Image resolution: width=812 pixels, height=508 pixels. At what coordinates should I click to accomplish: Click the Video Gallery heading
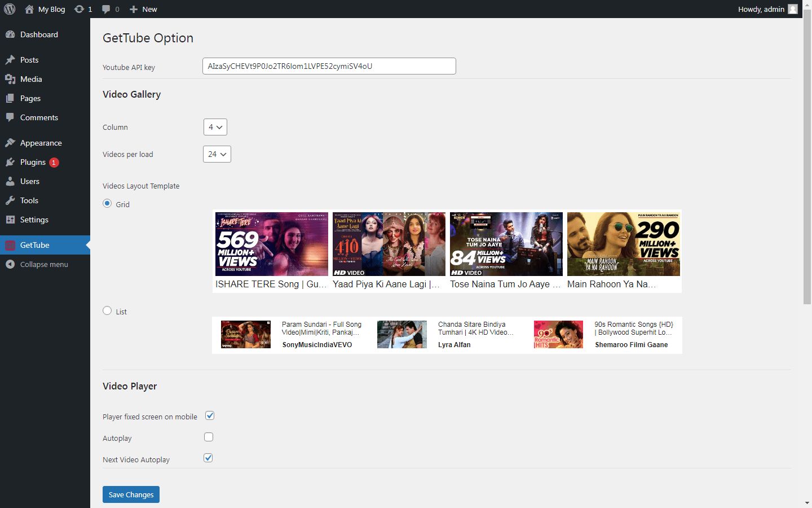point(131,94)
